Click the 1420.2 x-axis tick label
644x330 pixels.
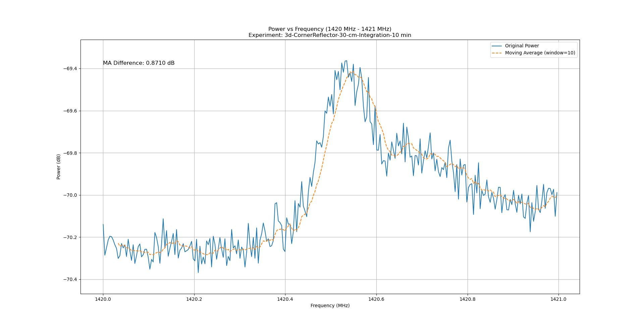194,299
